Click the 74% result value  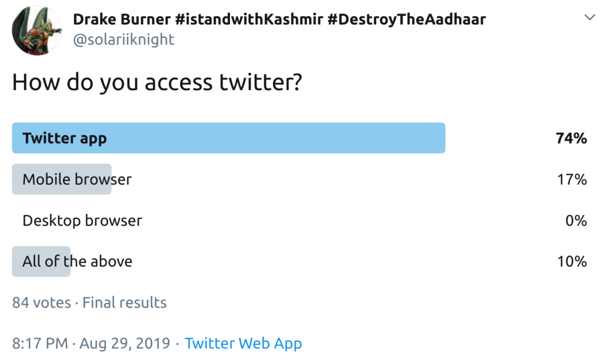point(572,138)
